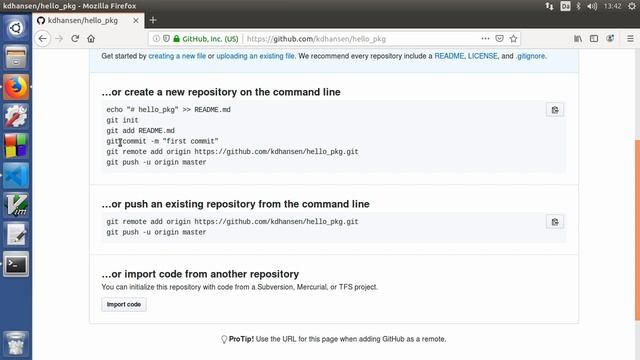Click the or push an existing repository heading
The width and height of the screenshot is (640, 360).
click(x=236, y=204)
